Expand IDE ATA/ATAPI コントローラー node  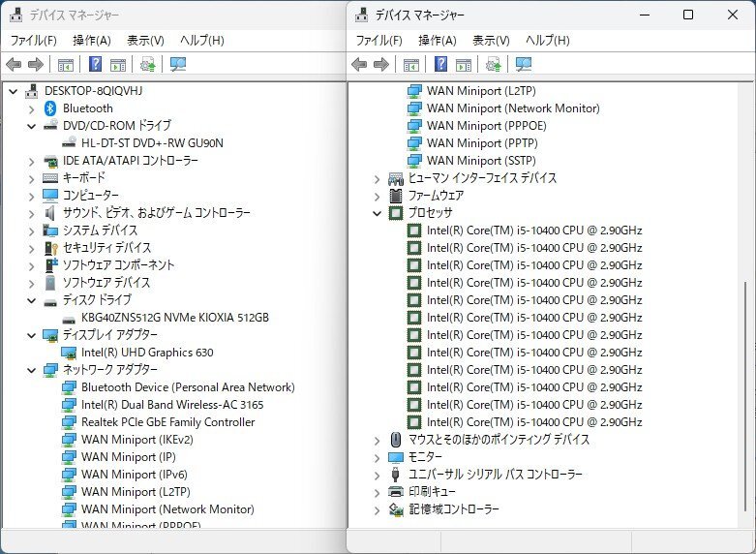point(31,162)
